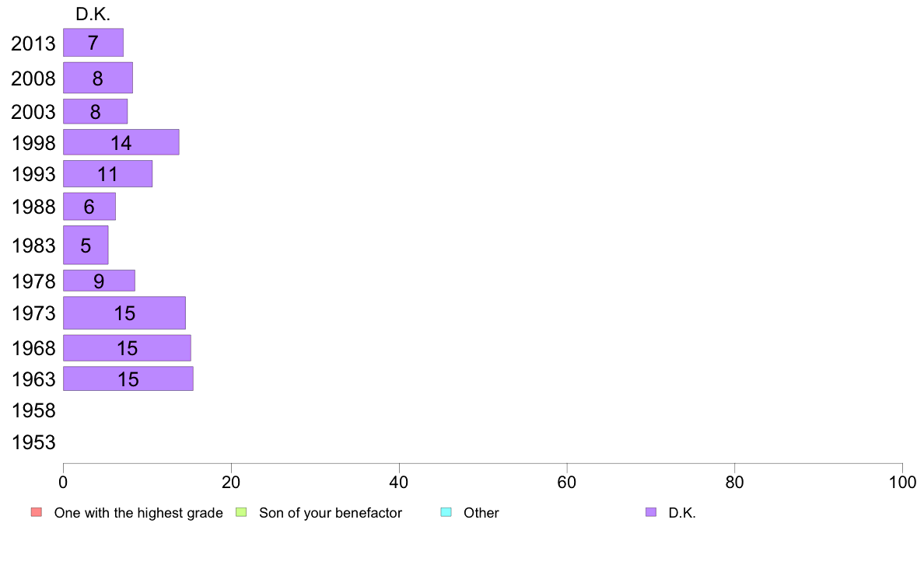
Task: Click the 1993 bar labeled 11
Action: [x=108, y=174]
